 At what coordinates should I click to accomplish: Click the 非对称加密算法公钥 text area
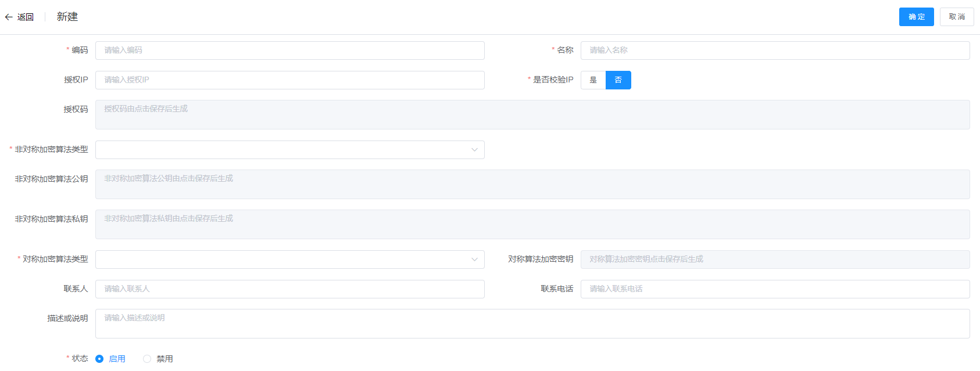(532, 184)
